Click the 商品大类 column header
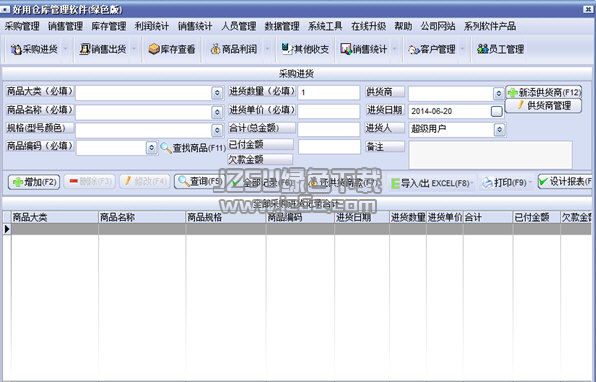 click(55, 217)
